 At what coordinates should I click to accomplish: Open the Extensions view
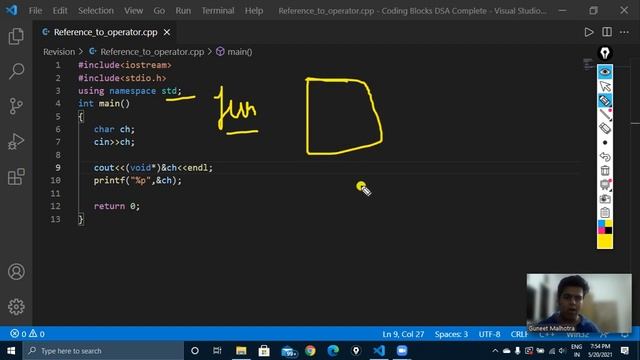[16, 177]
